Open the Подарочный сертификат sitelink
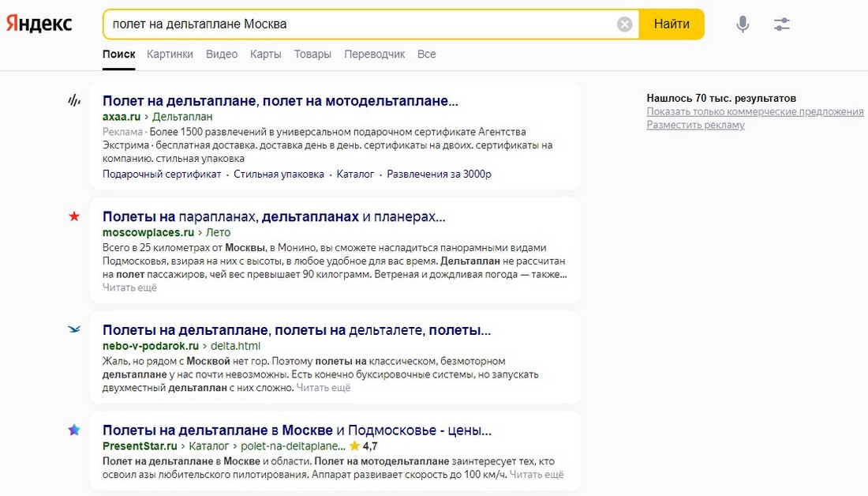This screenshot has width=868, height=496. (x=162, y=174)
